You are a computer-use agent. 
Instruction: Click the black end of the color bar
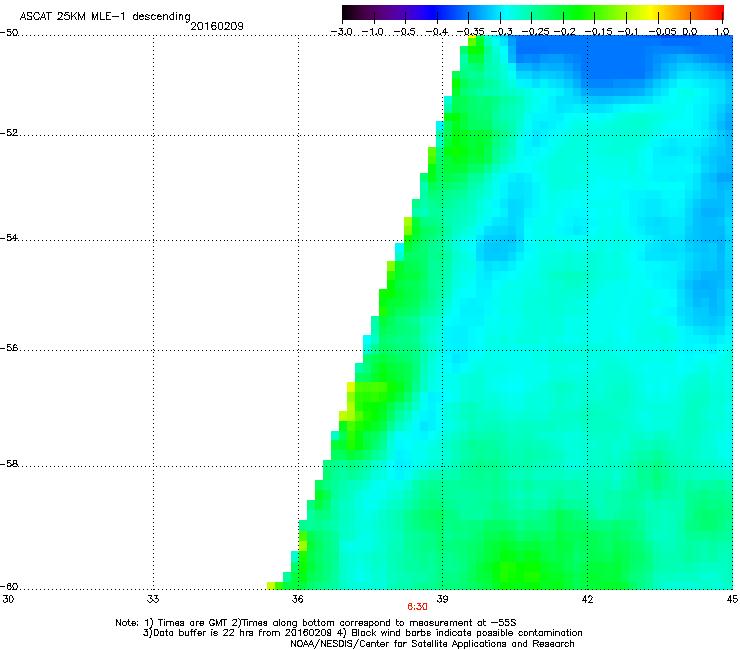(349, 13)
